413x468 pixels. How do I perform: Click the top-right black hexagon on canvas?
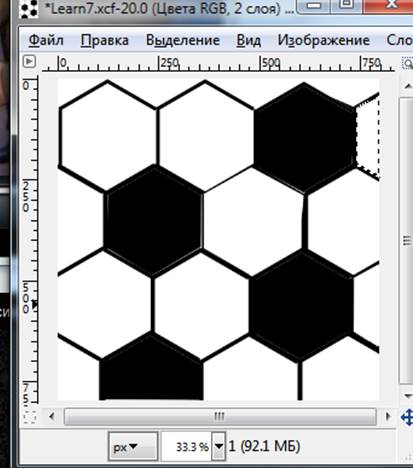304,137
